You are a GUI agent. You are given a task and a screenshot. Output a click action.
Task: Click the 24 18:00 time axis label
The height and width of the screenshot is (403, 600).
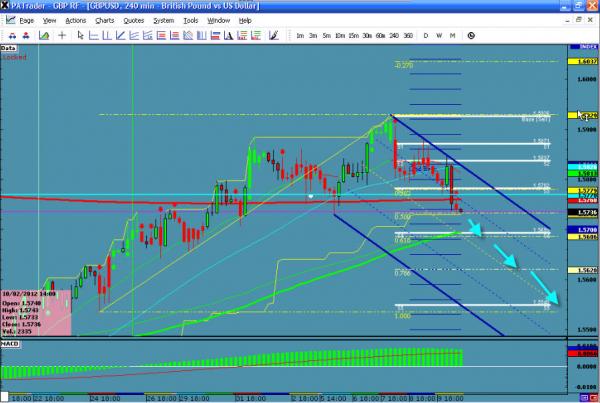point(103,398)
